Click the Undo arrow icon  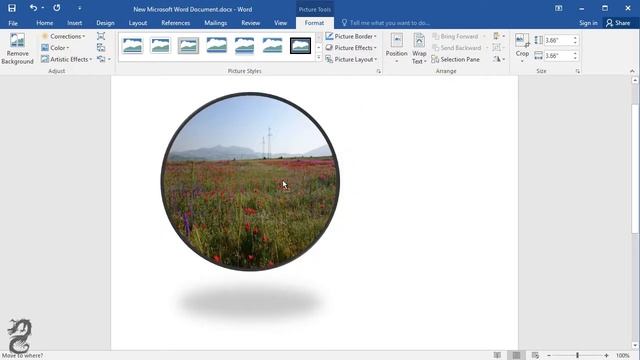tap(33, 8)
